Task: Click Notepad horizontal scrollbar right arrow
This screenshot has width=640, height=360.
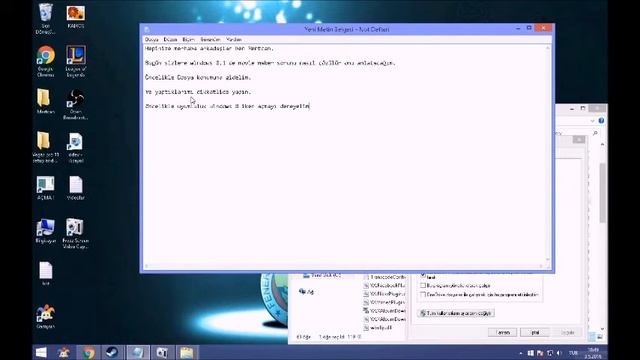Action: pyautogui.click(x=541, y=266)
